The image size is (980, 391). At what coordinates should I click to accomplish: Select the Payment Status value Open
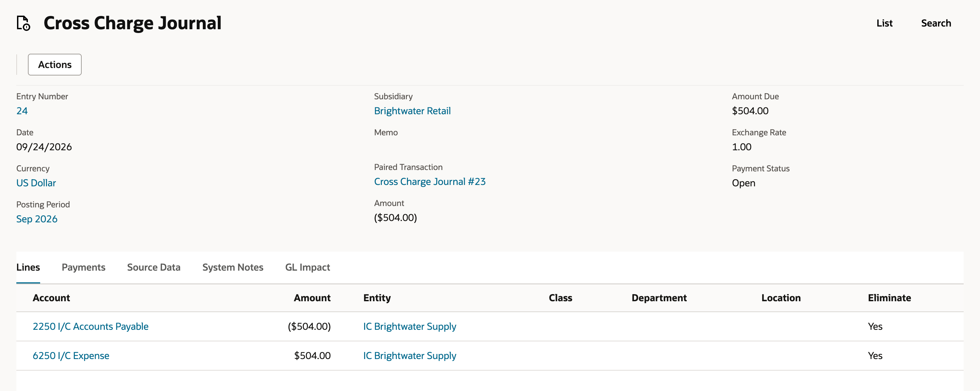click(x=744, y=183)
